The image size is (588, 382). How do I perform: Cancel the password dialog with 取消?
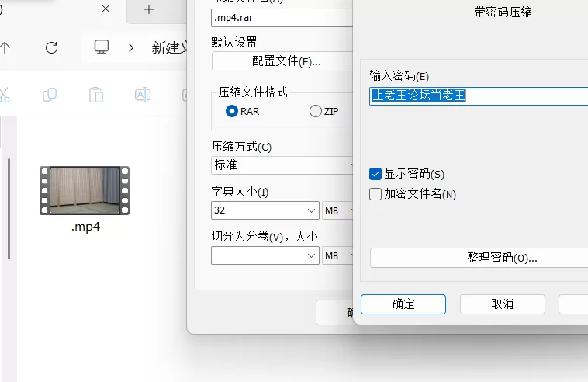[x=502, y=304]
